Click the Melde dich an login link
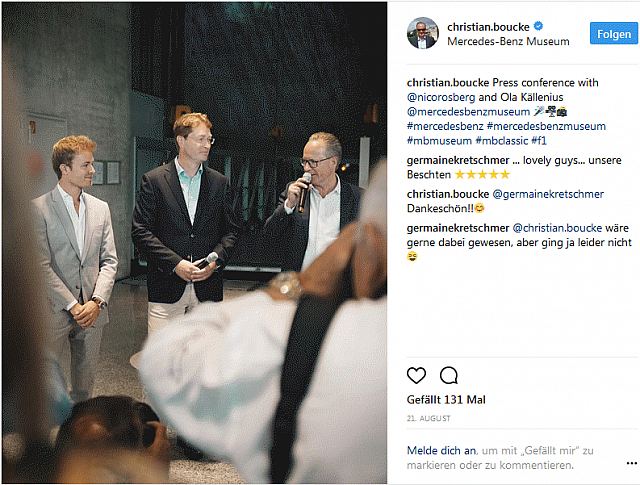640x485 pixels. [x=441, y=451]
